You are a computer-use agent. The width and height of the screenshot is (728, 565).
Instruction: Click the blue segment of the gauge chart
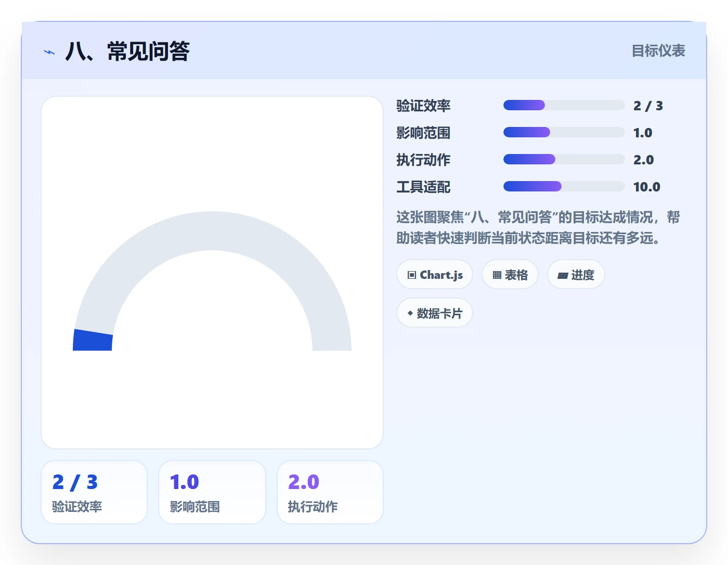93,341
